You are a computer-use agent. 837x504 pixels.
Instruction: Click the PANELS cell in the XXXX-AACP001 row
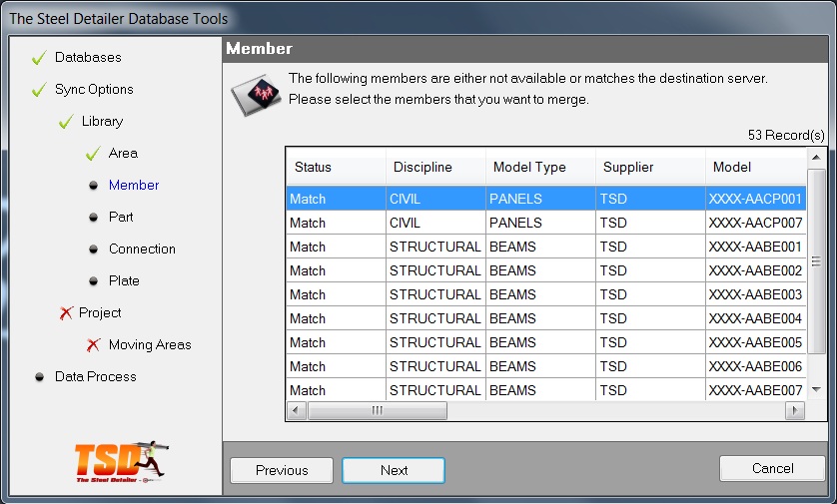tap(540, 199)
